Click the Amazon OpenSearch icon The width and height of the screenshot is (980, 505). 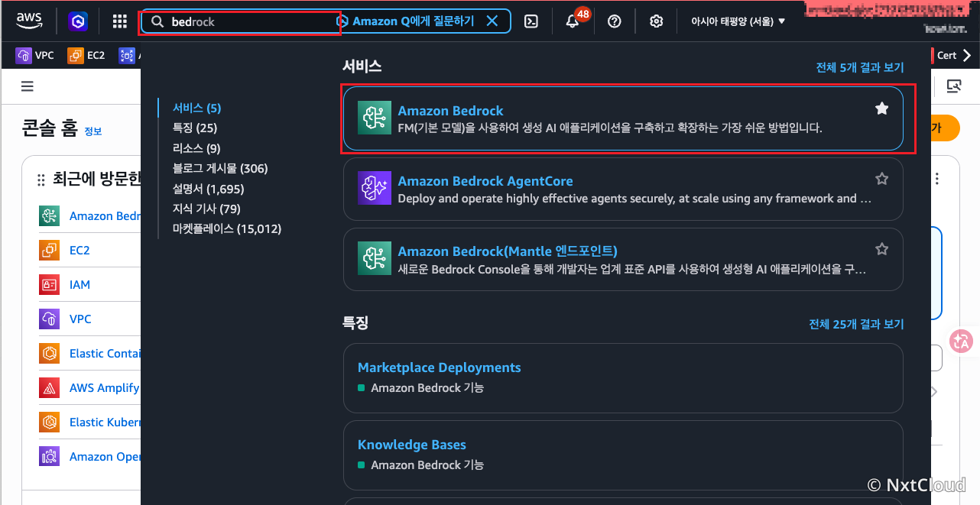tap(49, 457)
